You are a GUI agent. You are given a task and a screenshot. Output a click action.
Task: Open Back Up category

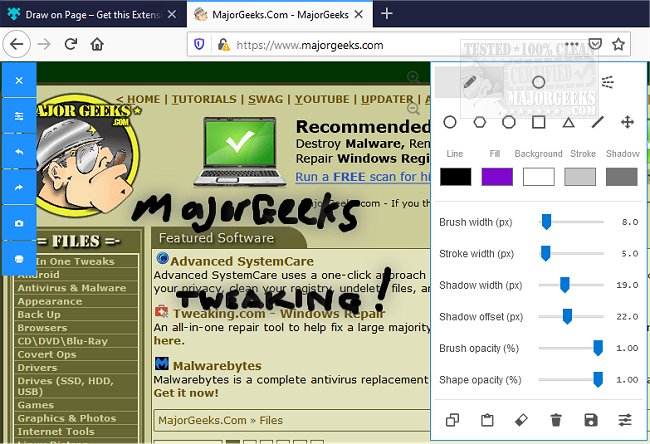[39, 315]
